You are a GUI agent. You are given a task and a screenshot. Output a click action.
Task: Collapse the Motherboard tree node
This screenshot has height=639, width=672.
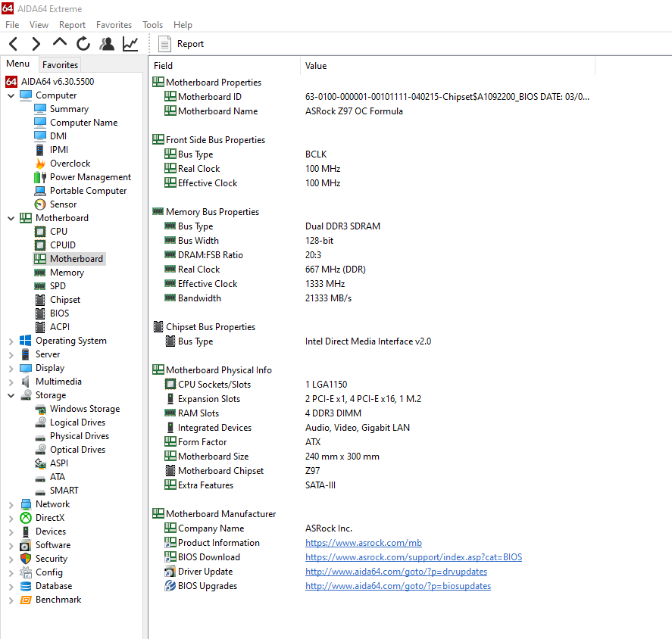coord(11,218)
